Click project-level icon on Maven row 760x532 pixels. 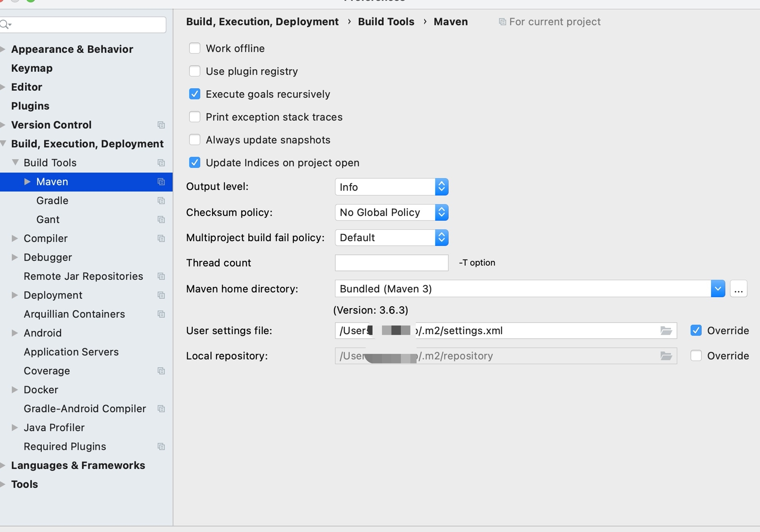pos(161,182)
